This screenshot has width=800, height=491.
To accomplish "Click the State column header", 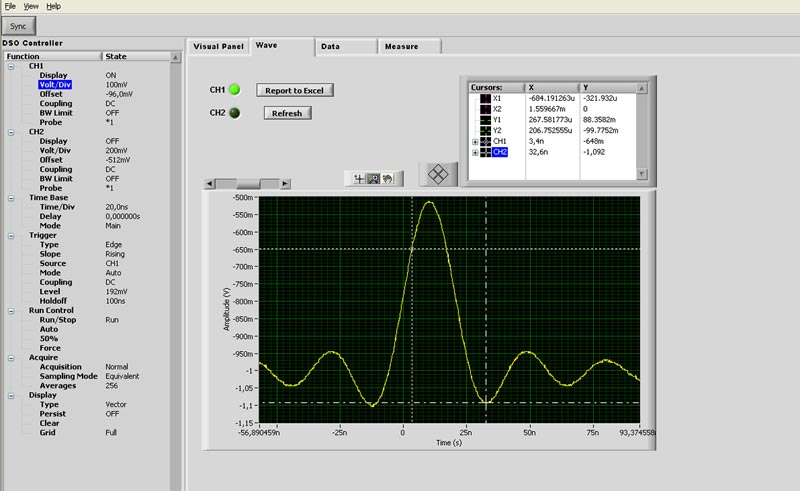I will pos(136,57).
